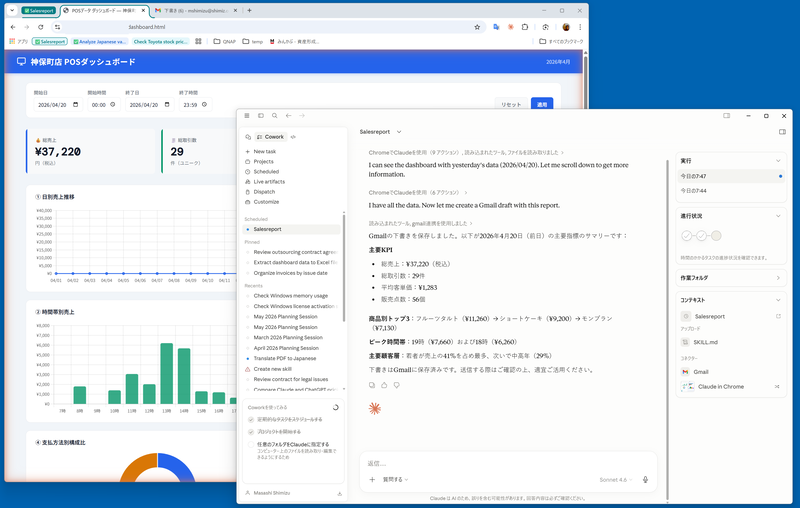Open Customize in Claude sidebar
The height and width of the screenshot is (508, 800).
click(x=266, y=202)
